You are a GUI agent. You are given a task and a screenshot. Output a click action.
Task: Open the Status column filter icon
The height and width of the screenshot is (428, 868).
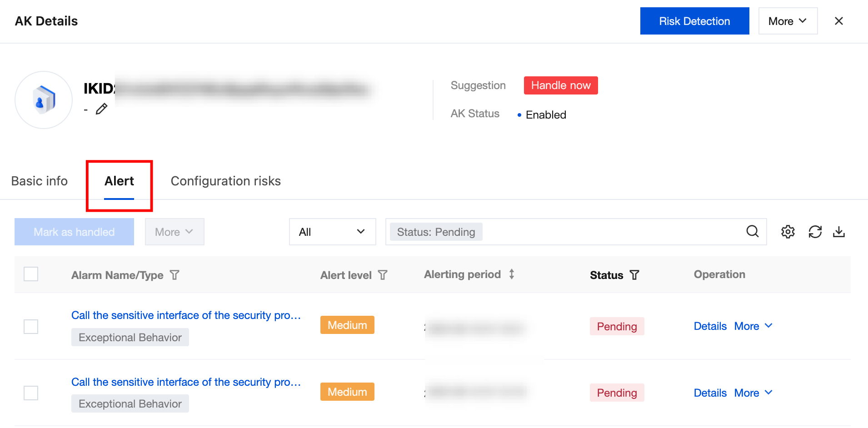click(634, 275)
